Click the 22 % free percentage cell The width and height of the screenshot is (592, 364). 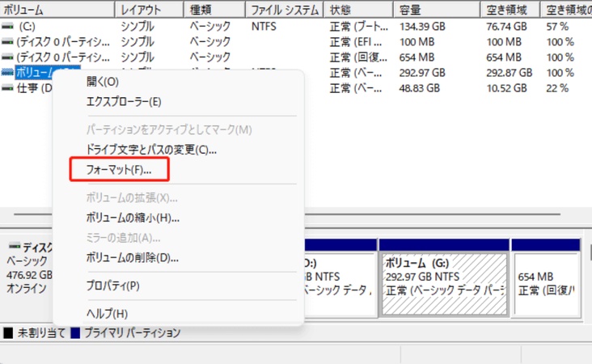(x=557, y=88)
